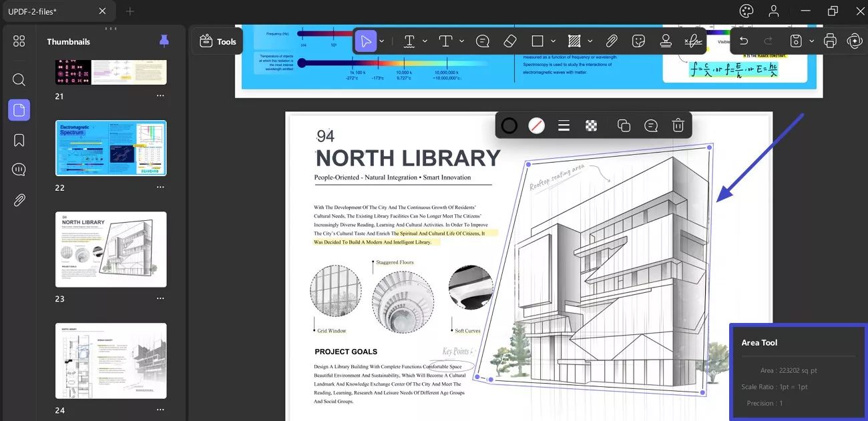Click the grid icon atop the sidebar
This screenshot has width=868, height=421.
pyautogui.click(x=19, y=41)
